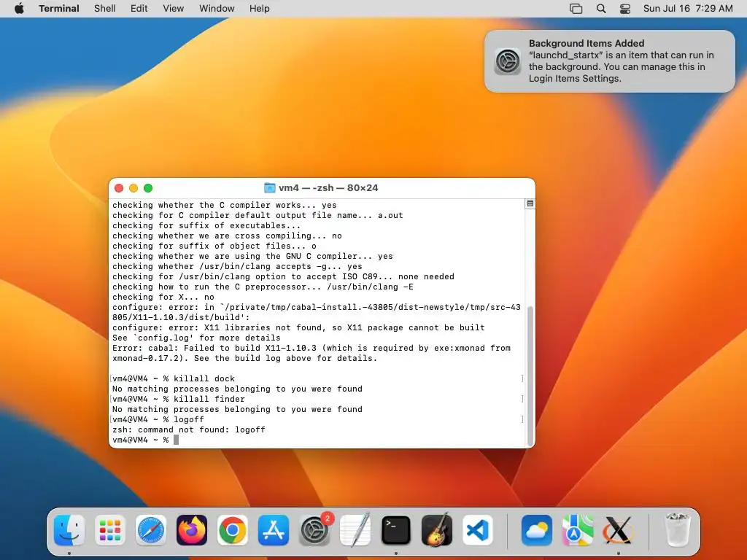
Task: Open the View menu
Action: 174,9
